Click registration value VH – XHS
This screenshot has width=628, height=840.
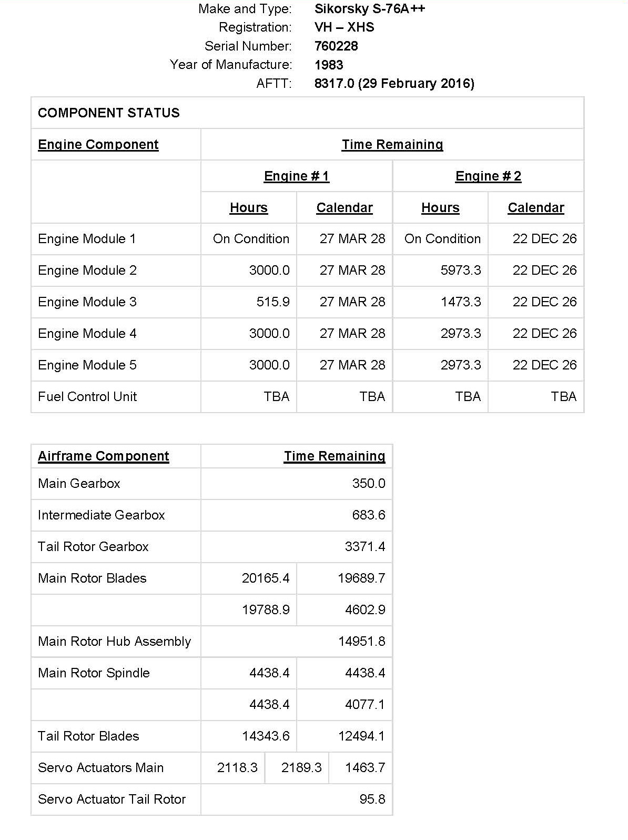(x=345, y=27)
